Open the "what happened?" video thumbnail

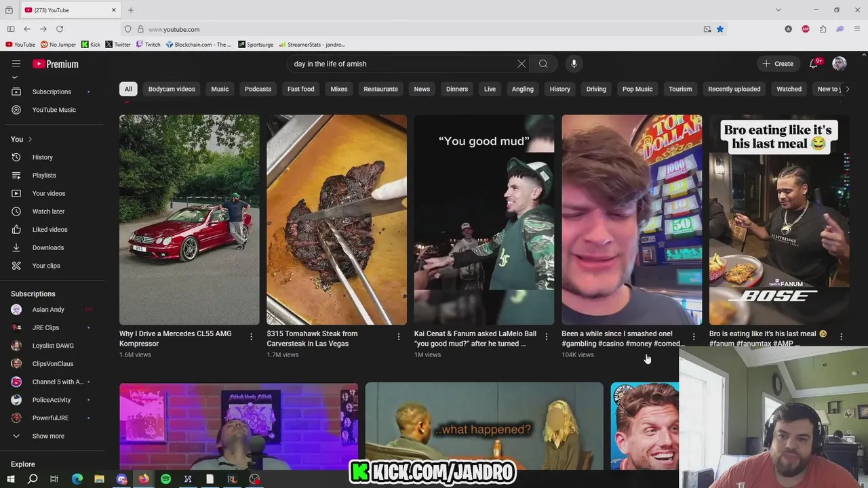click(x=484, y=426)
